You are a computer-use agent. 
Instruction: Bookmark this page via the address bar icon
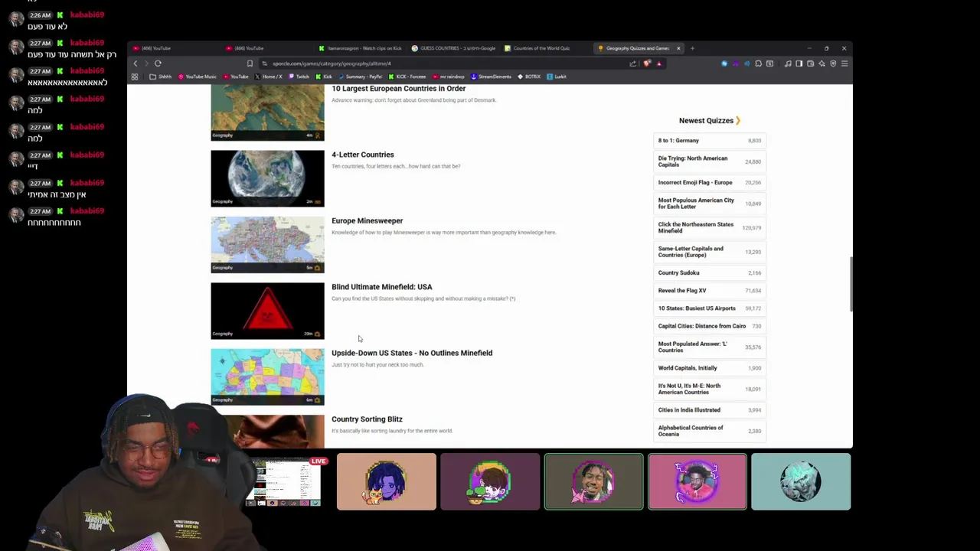pyautogui.click(x=250, y=64)
